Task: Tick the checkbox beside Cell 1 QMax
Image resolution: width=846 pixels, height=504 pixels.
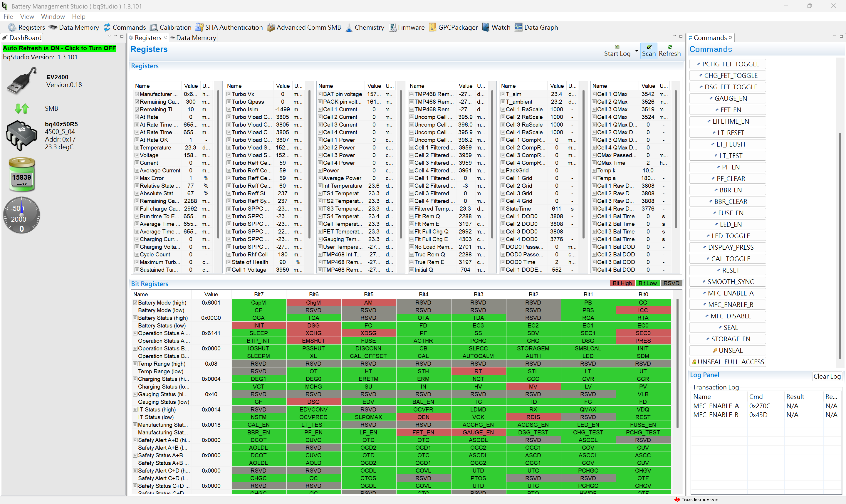Action: tap(594, 94)
